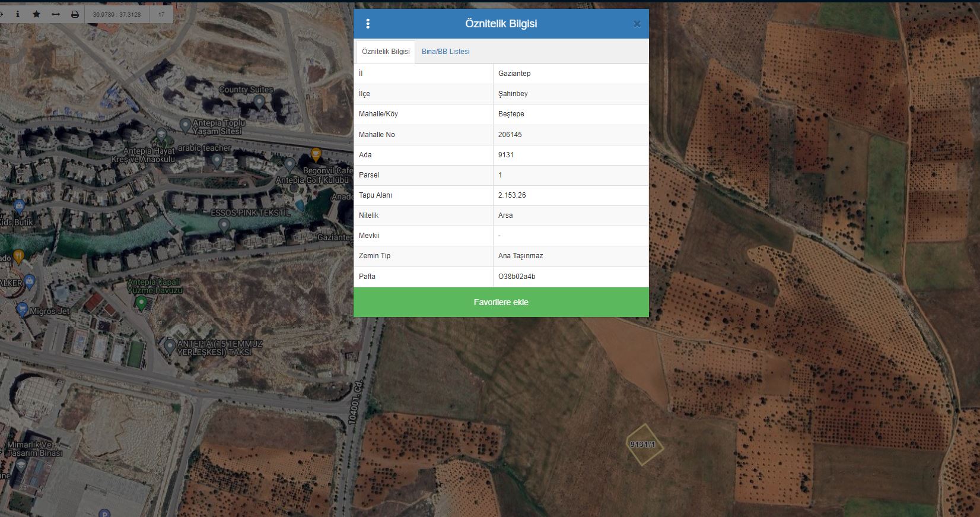
Task: Click the Antepia 15 Temmuz Taksi pin
Action: [x=170, y=345]
